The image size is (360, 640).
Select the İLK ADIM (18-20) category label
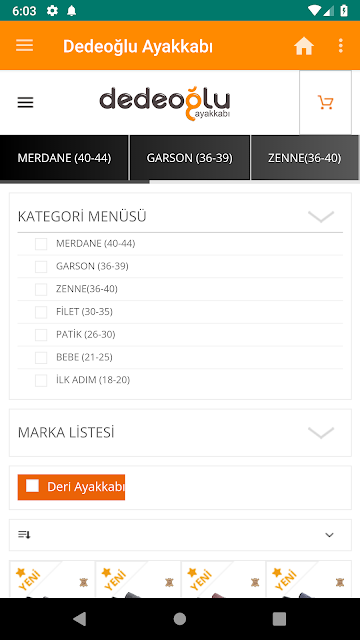coord(93,380)
